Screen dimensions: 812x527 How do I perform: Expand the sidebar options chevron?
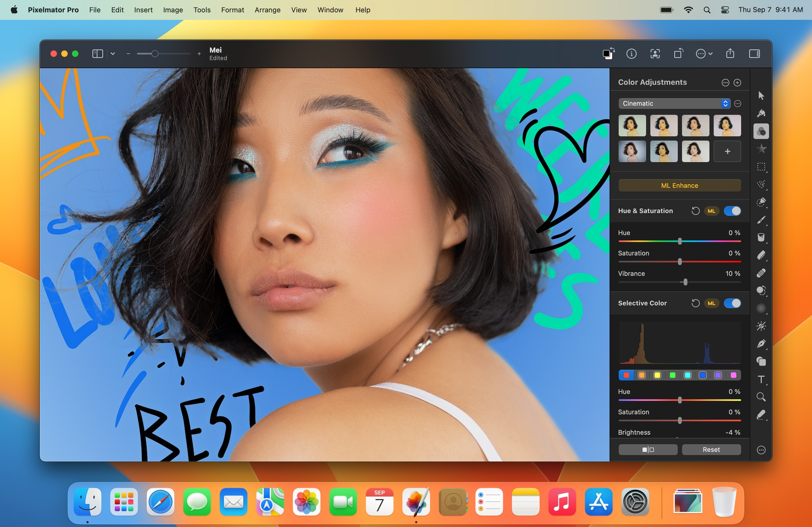click(x=113, y=53)
